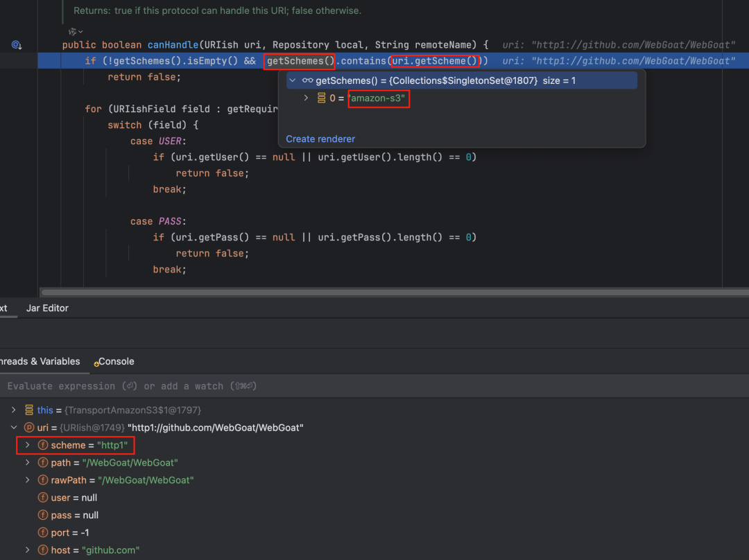The image size is (749, 560).
Task: Switch to the Jar Editor tab
Action: click(x=47, y=308)
